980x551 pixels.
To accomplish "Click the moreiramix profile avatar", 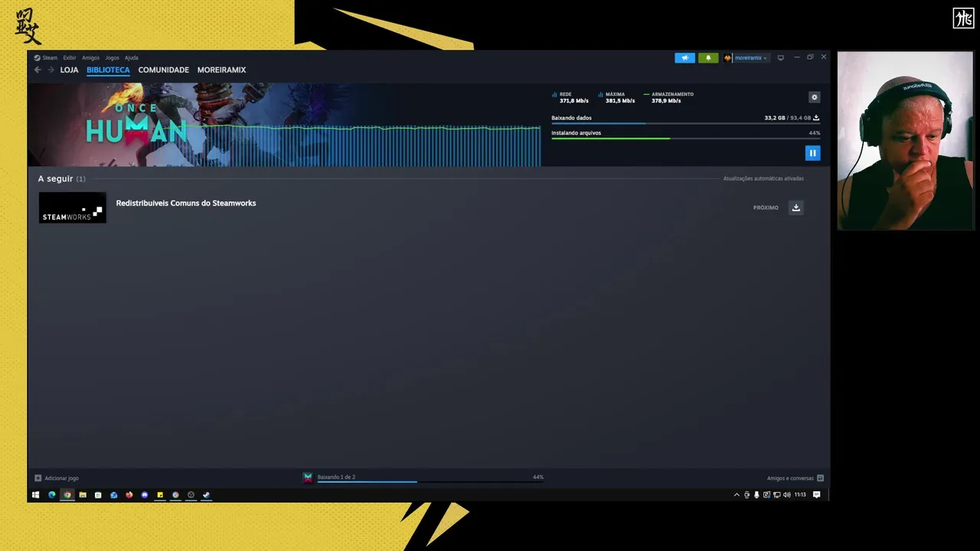I will pyautogui.click(x=727, y=57).
